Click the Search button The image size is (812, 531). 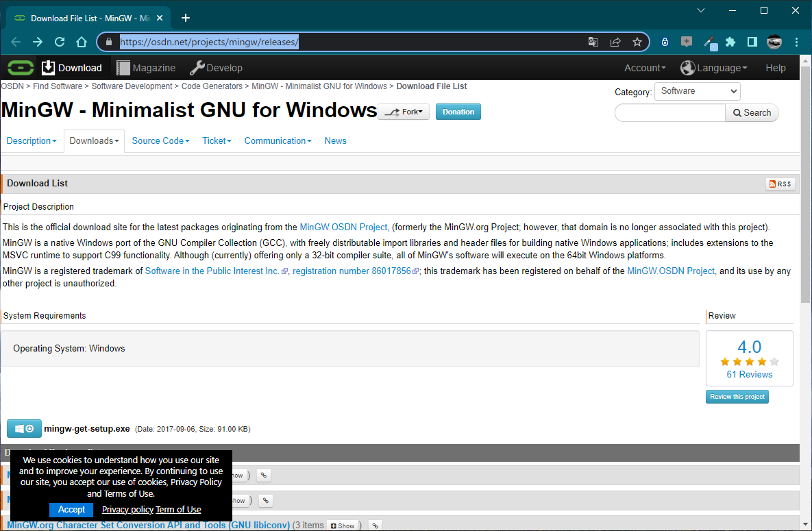752,113
